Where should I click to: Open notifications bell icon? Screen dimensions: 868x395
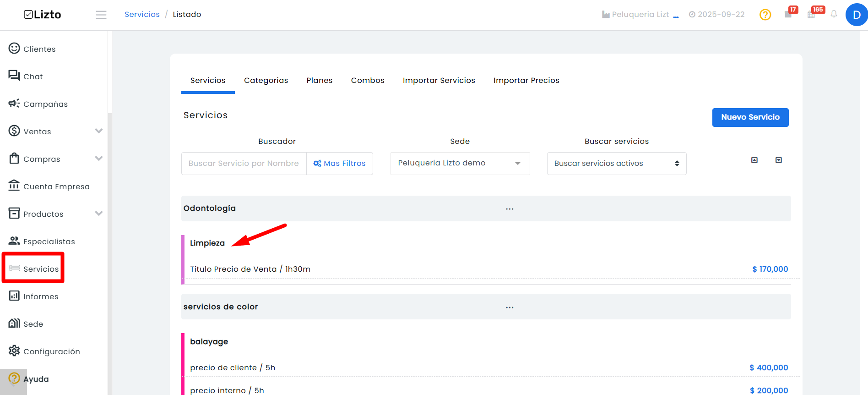tap(834, 14)
